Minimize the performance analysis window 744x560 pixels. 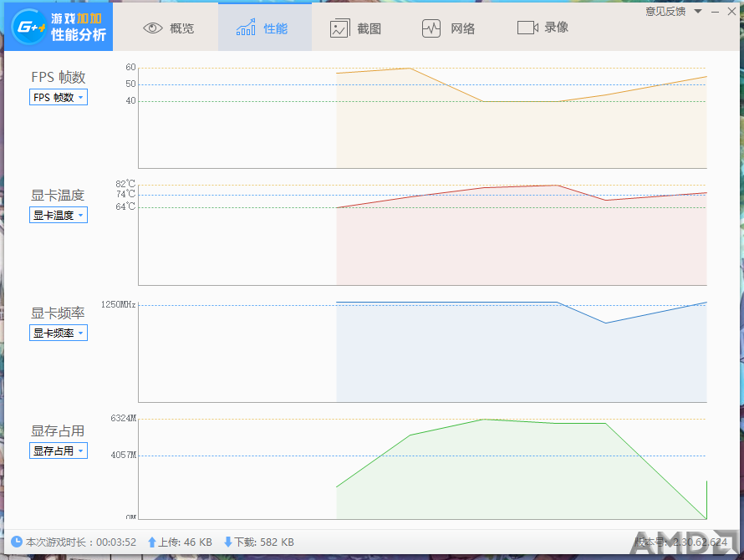(715, 12)
